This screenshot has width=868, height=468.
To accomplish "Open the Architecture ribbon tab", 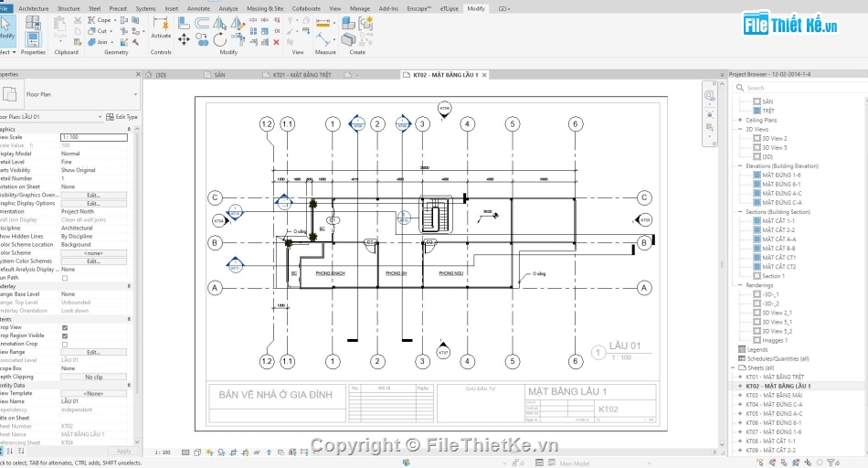I will click(x=33, y=8).
